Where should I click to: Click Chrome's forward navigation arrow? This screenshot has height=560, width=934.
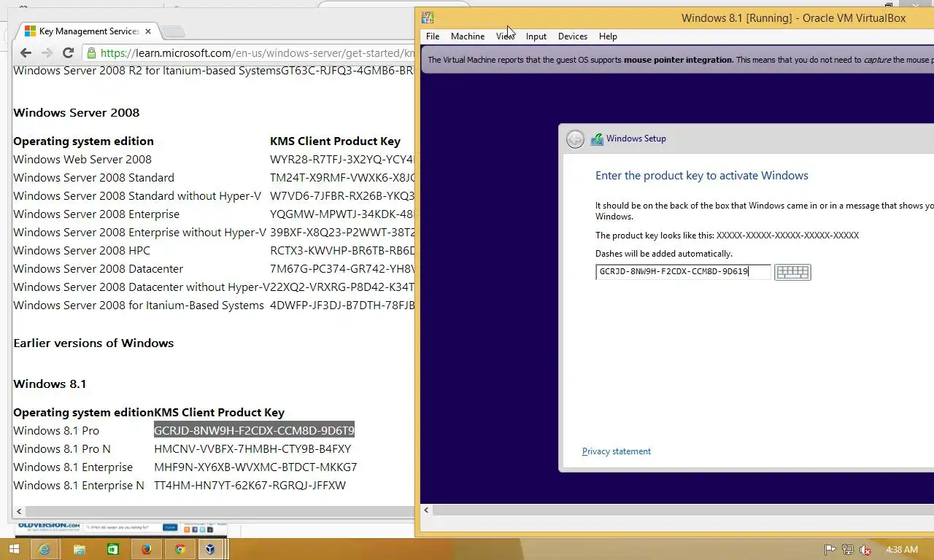[47, 52]
